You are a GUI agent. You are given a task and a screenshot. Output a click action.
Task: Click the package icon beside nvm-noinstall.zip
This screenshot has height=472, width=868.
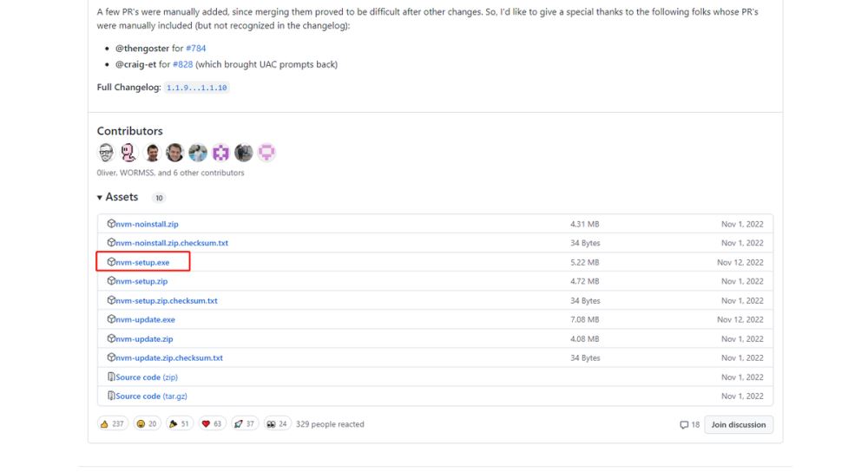pyautogui.click(x=111, y=224)
